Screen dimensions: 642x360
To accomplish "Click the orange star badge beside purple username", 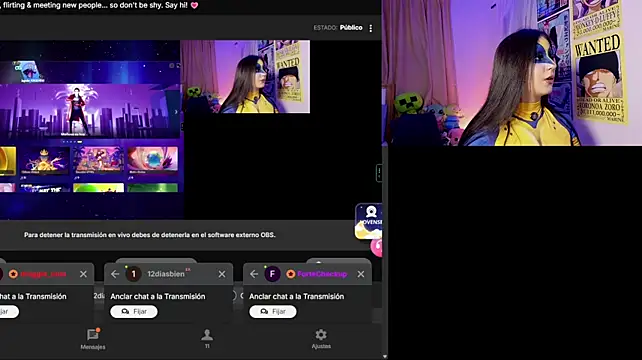I will [x=291, y=274].
